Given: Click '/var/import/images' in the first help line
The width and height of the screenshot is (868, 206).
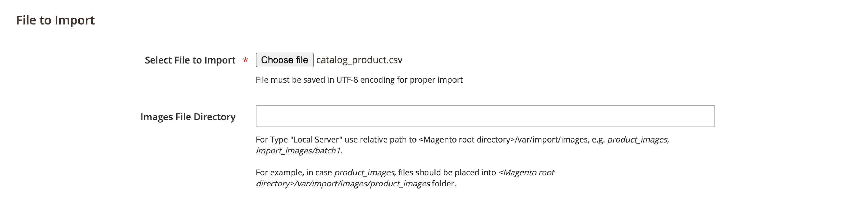Looking at the screenshot, I should click(551, 140).
